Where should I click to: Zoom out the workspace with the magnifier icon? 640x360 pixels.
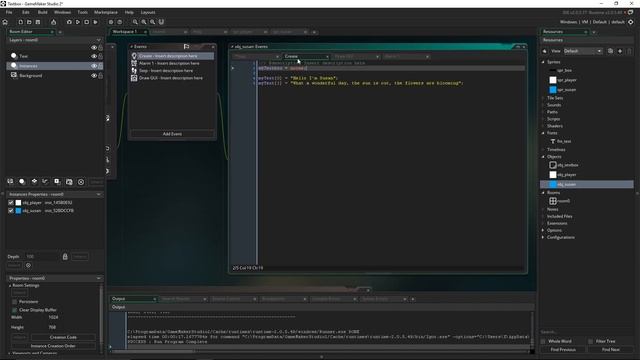(x=135, y=22)
